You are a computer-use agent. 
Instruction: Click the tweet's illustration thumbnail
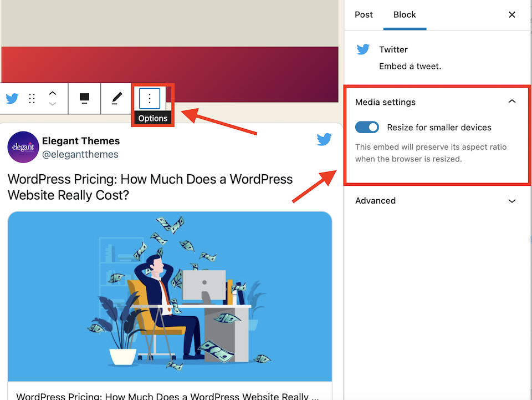pos(170,296)
